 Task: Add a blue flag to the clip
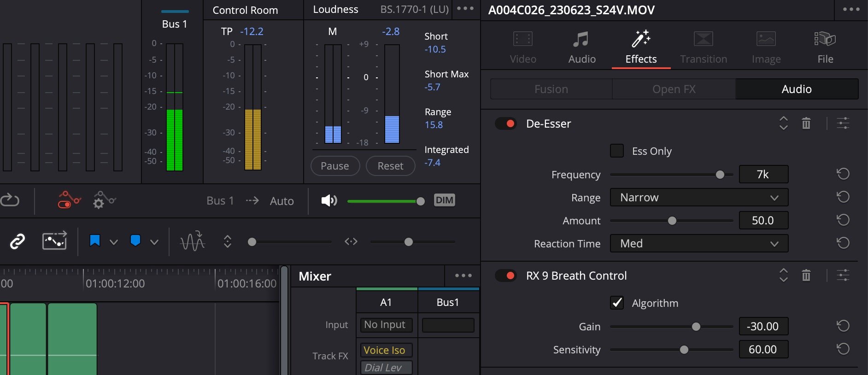pyautogui.click(x=94, y=241)
